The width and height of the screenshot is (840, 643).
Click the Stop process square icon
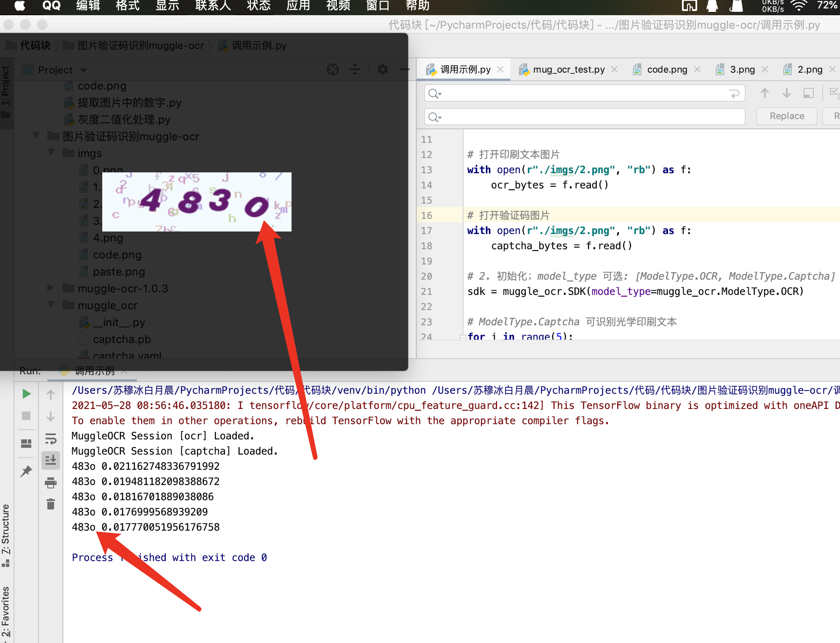(26, 416)
